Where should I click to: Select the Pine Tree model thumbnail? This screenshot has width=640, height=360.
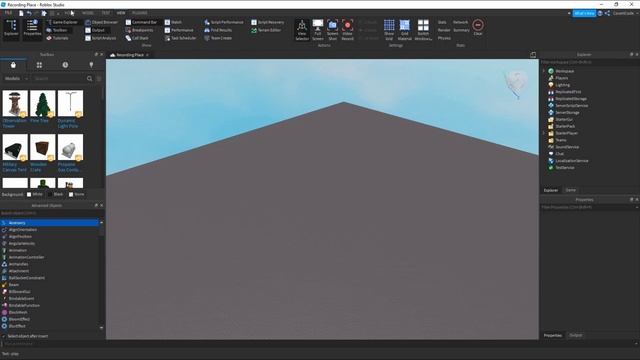click(42, 104)
